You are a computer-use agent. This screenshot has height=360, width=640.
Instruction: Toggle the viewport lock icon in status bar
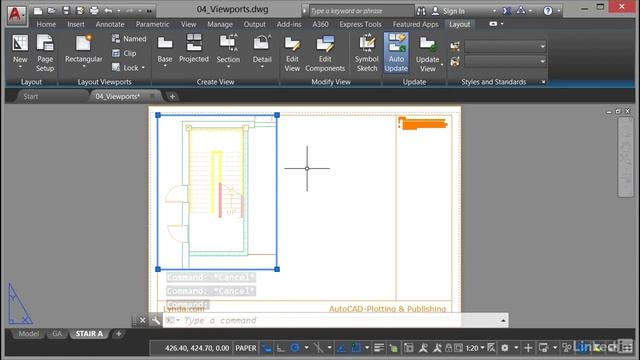tap(449, 348)
